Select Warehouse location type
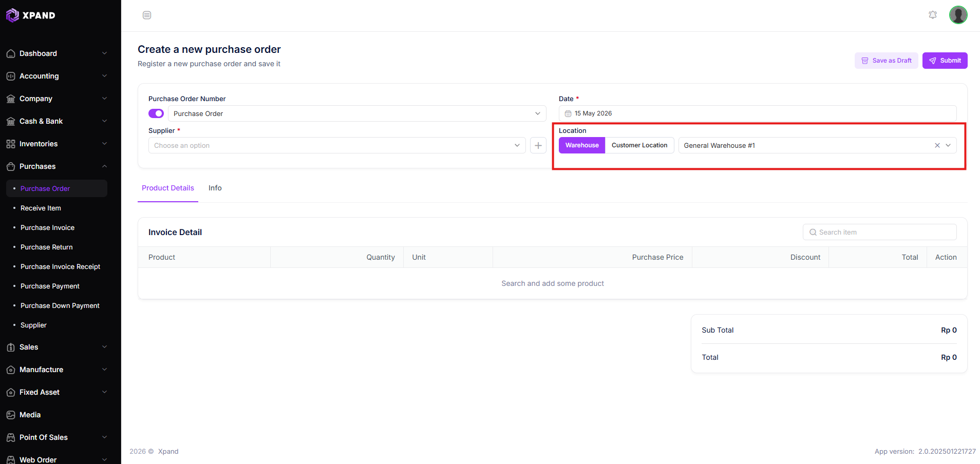 (x=582, y=145)
